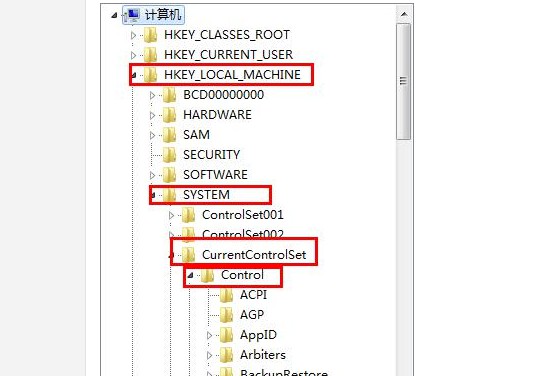Select the SOFTWARE key text
Screen dimensions: 554x376
point(216,175)
